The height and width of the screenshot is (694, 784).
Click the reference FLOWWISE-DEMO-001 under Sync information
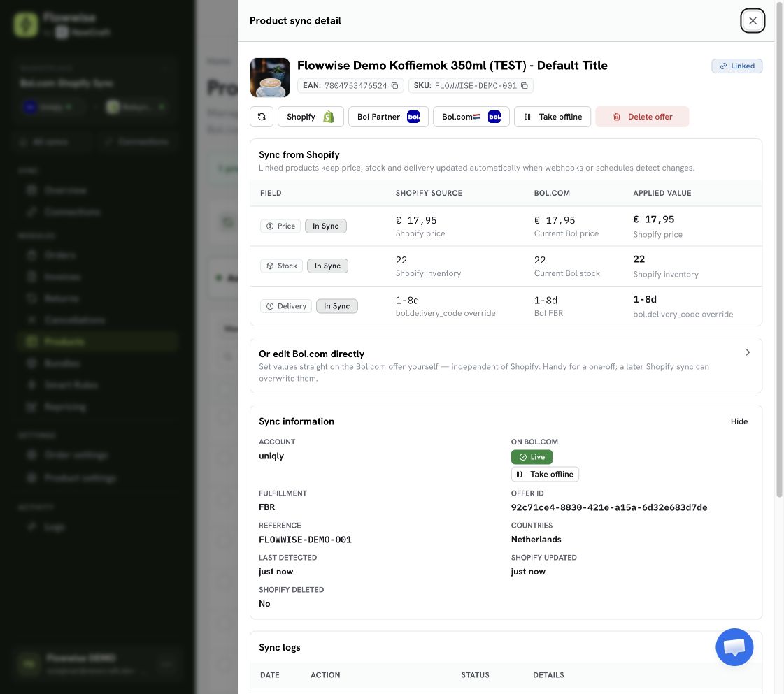305,540
